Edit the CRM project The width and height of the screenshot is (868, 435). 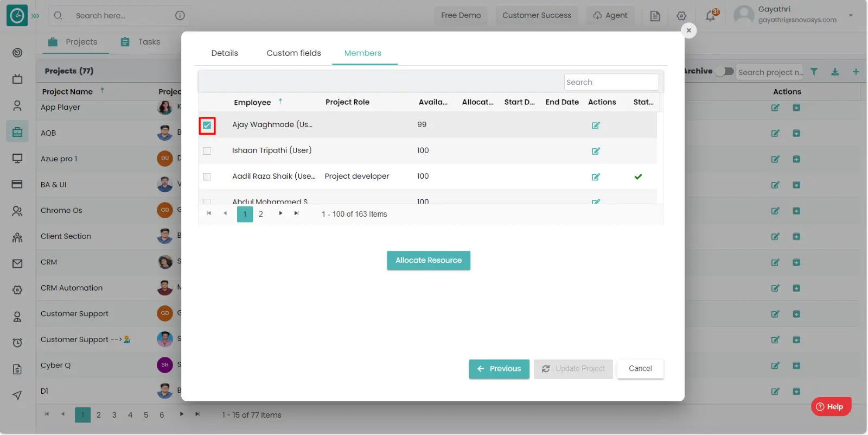coord(775,262)
